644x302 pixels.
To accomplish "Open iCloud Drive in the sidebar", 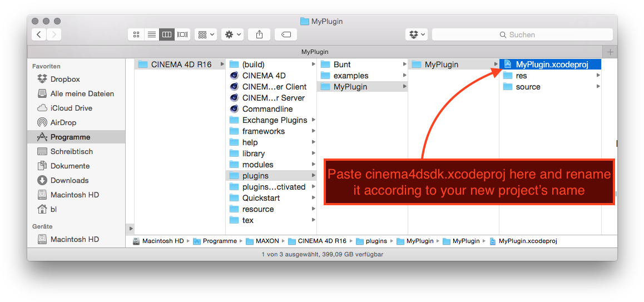I will coord(71,108).
